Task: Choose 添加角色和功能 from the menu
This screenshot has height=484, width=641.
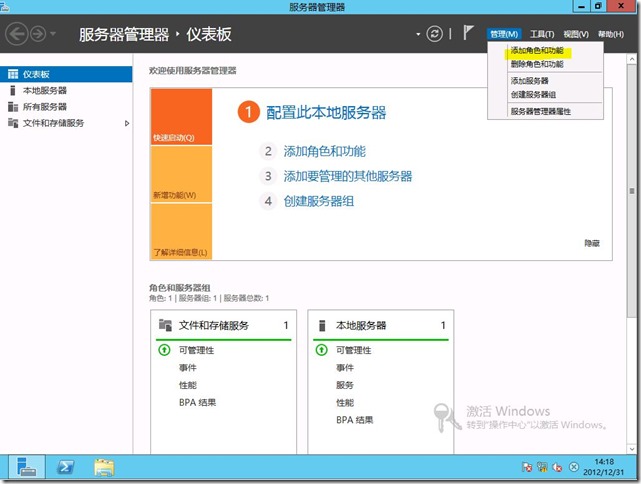Action: (537, 51)
